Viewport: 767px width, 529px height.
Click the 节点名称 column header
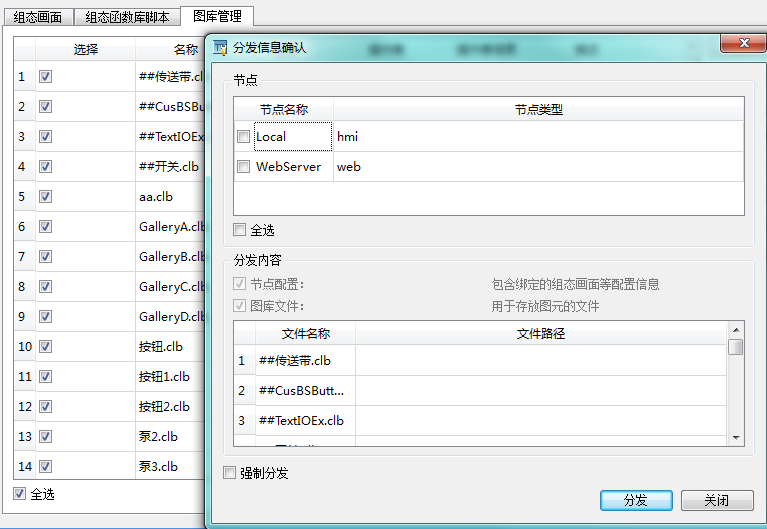point(284,110)
